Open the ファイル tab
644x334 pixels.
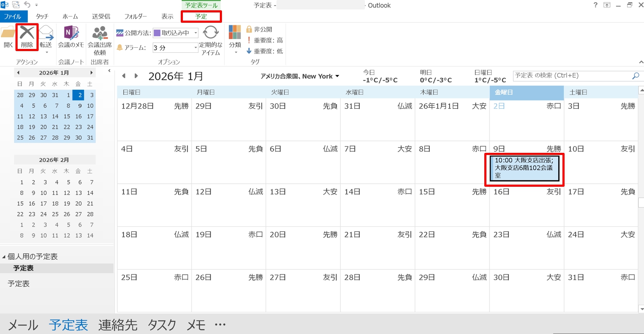[12, 17]
